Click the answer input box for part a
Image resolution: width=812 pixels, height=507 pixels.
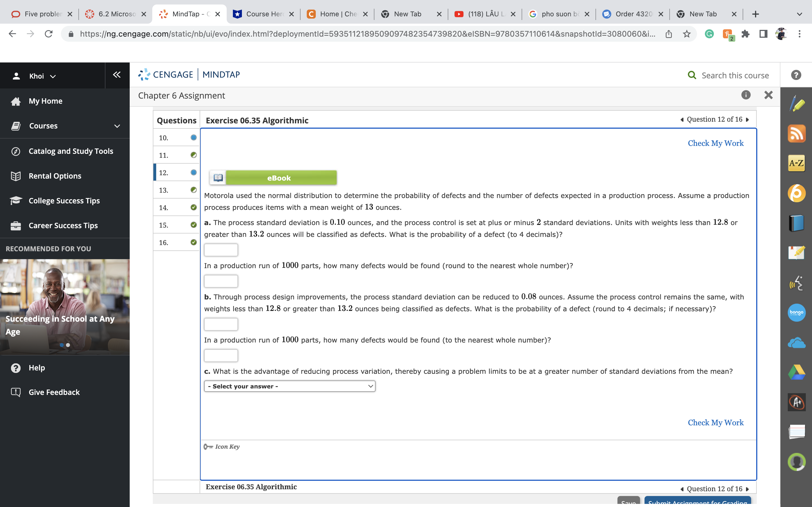coord(221,250)
